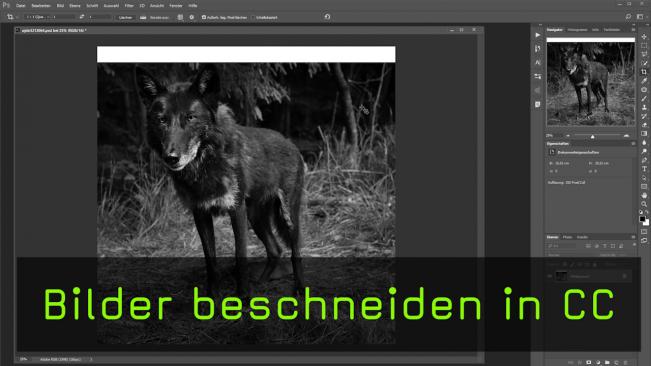The height and width of the screenshot is (366, 651).
Task: Select the Rectangular Marquee tool
Action: click(x=644, y=46)
